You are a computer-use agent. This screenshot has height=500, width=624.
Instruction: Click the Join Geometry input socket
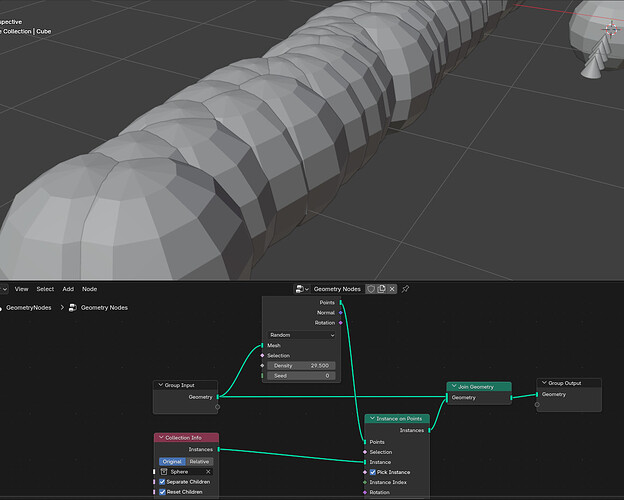click(x=447, y=397)
